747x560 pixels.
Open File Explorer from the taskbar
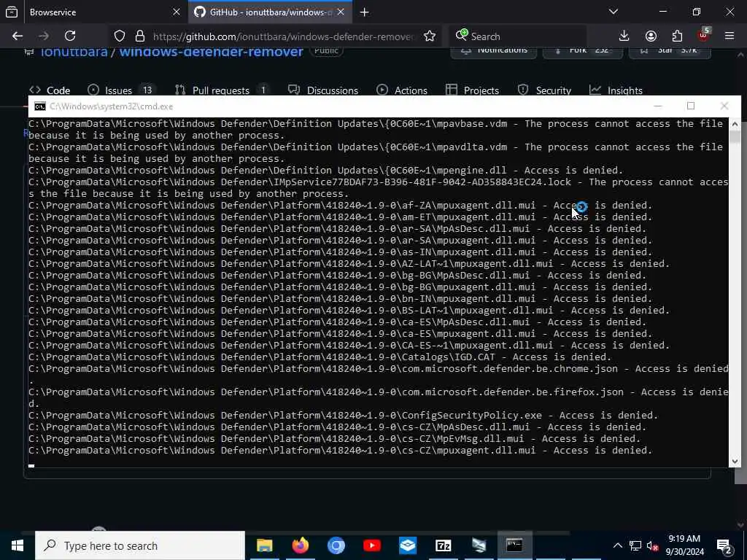pyautogui.click(x=264, y=545)
